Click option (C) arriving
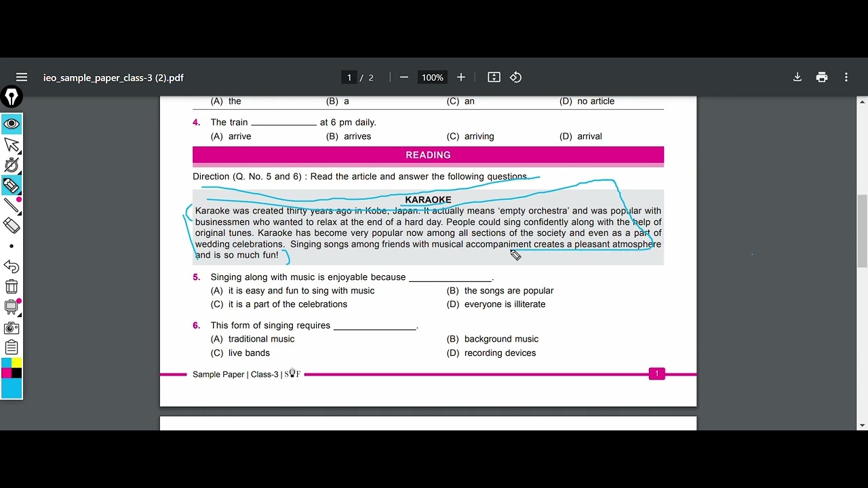The width and height of the screenshot is (868, 488). click(x=470, y=136)
